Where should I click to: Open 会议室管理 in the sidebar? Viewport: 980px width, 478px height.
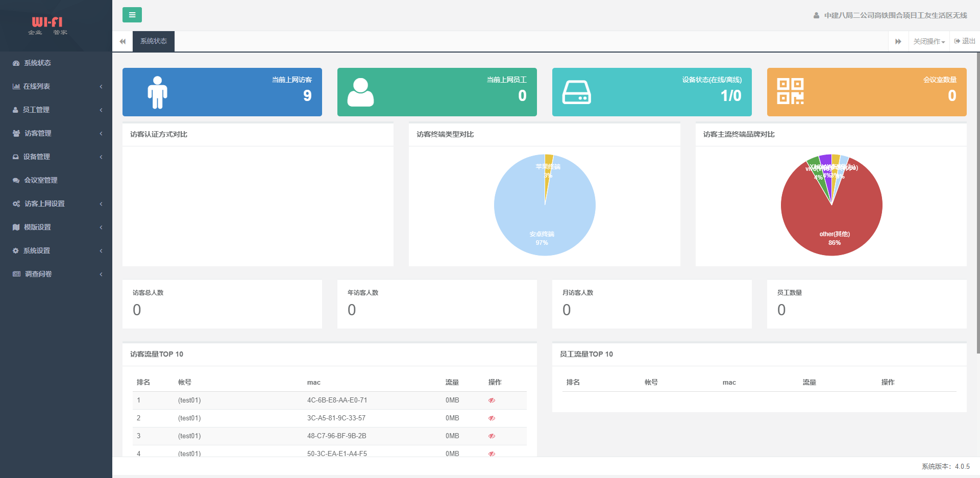(56, 180)
